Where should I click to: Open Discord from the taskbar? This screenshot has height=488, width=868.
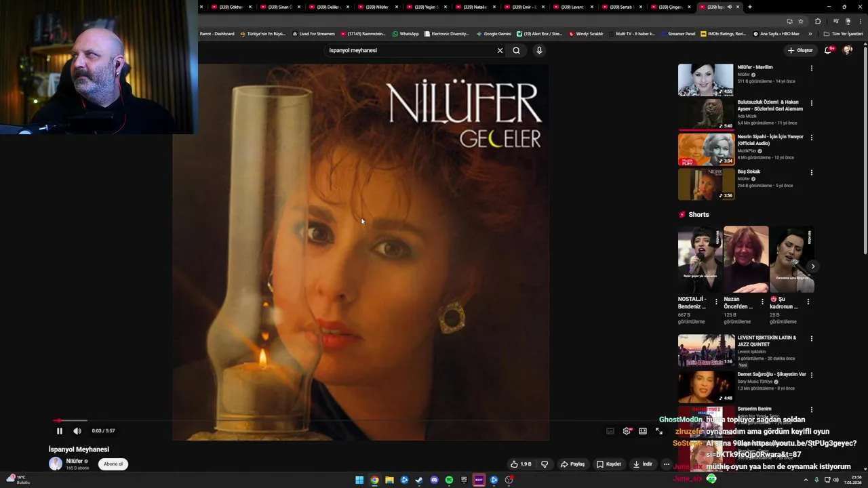434,480
